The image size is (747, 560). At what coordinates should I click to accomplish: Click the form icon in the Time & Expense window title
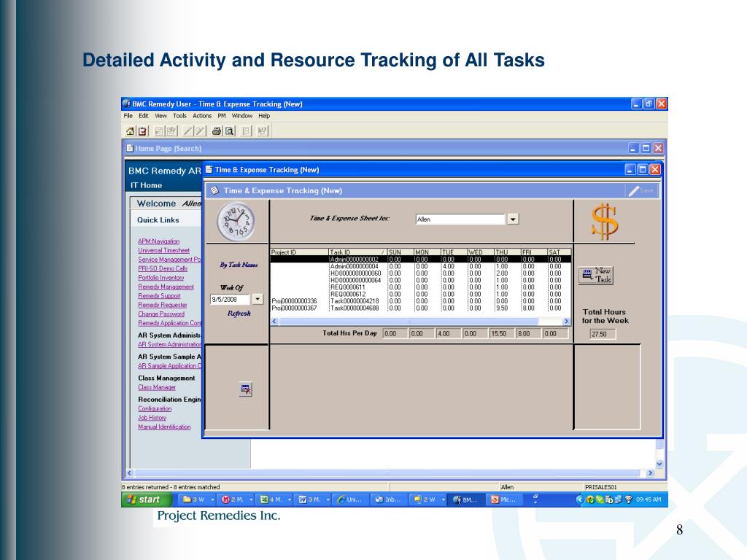pyautogui.click(x=209, y=169)
